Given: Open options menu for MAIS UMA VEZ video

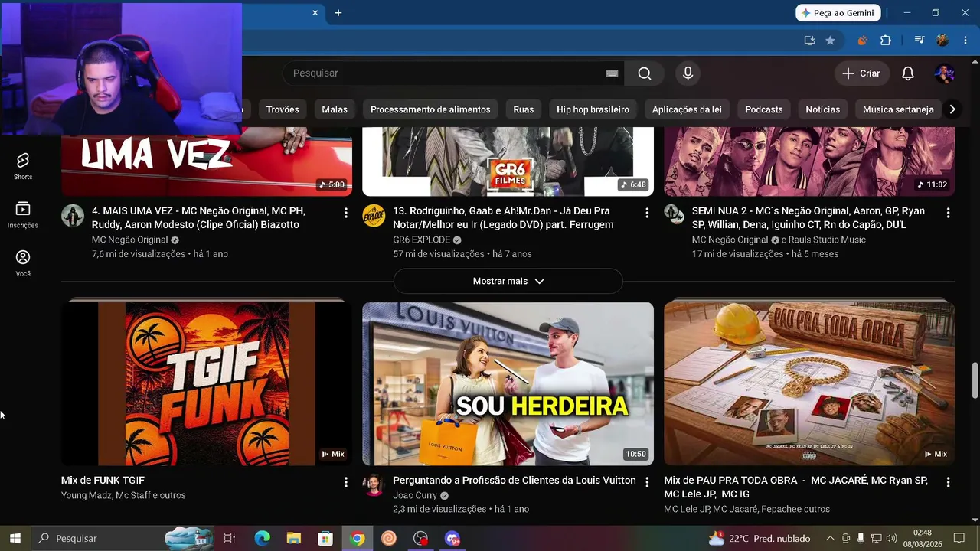Looking at the screenshot, I should click(x=345, y=213).
